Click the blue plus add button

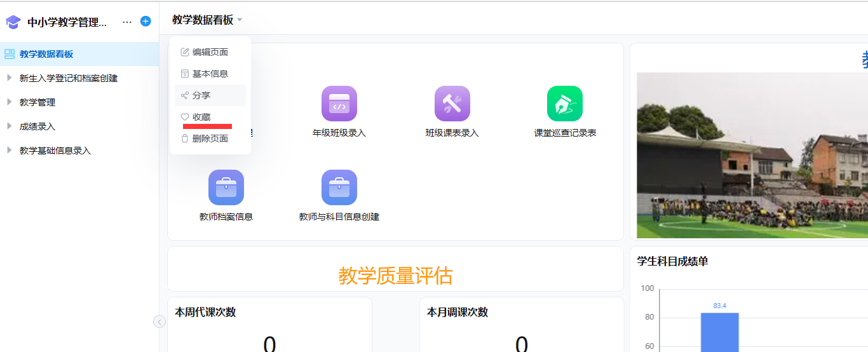tap(146, 21)
